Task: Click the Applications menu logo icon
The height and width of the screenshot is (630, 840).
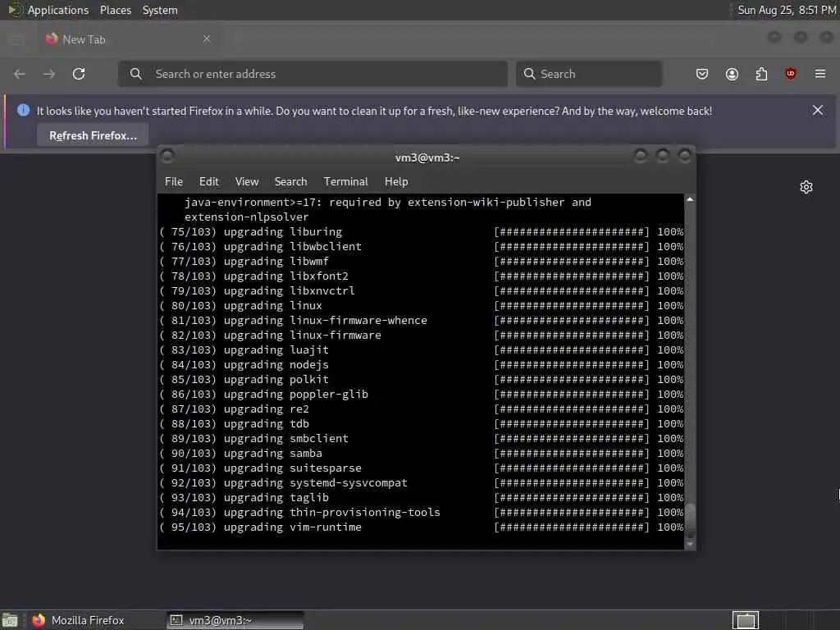Action: click(x=15, y=10)
